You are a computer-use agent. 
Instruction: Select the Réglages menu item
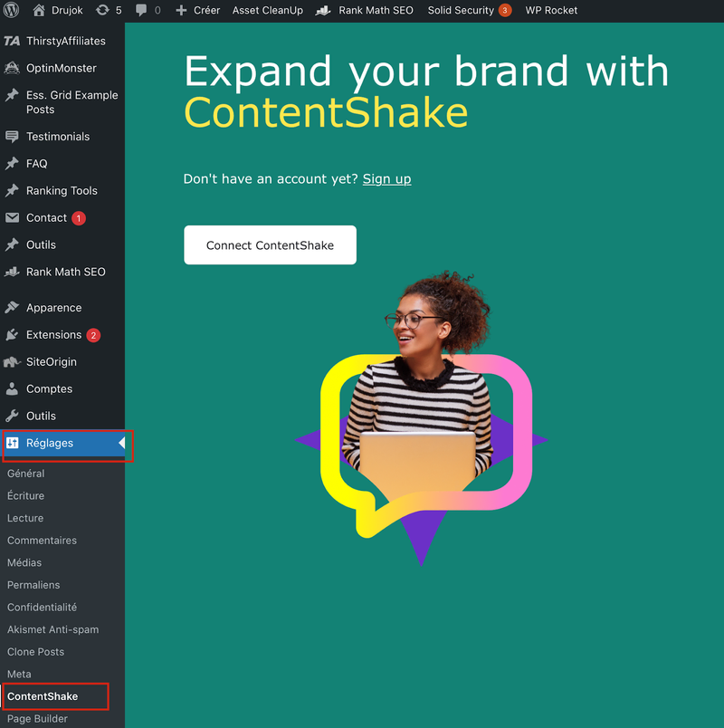point(62,443)
